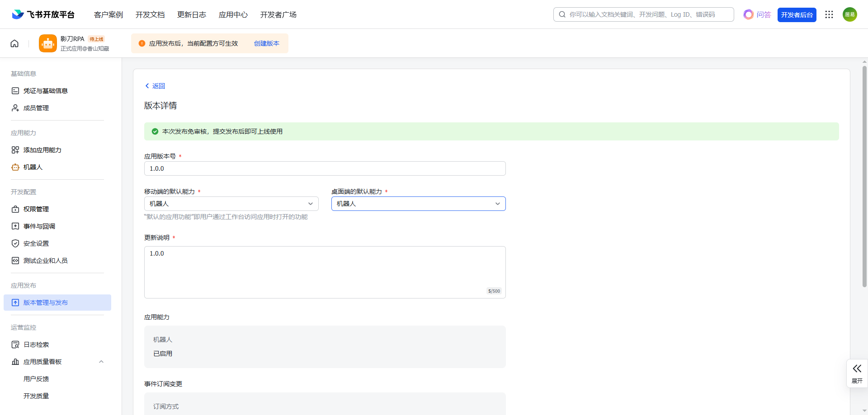Click the 开发者后台 button
The height and width of the screenshot is (415, 868).
797,14
